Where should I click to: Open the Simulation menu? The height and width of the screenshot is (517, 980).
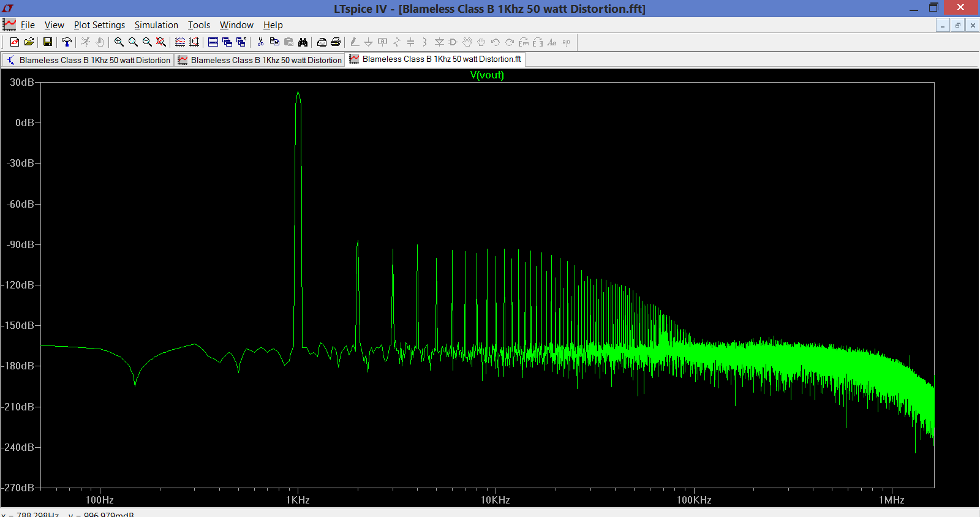click(x=156, y=25)
